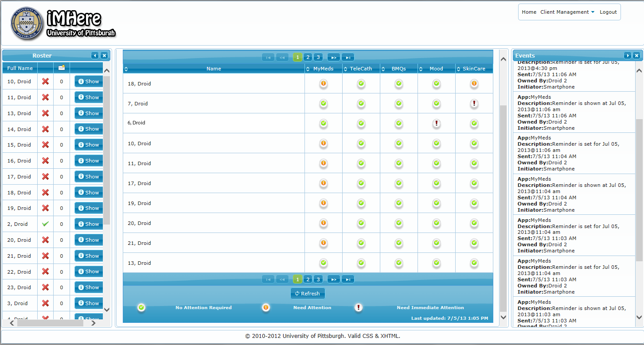Click the orange SkinCare icon for 18, Droid
The height and width of the screenshot is (345, 644).
pos(474,83)
